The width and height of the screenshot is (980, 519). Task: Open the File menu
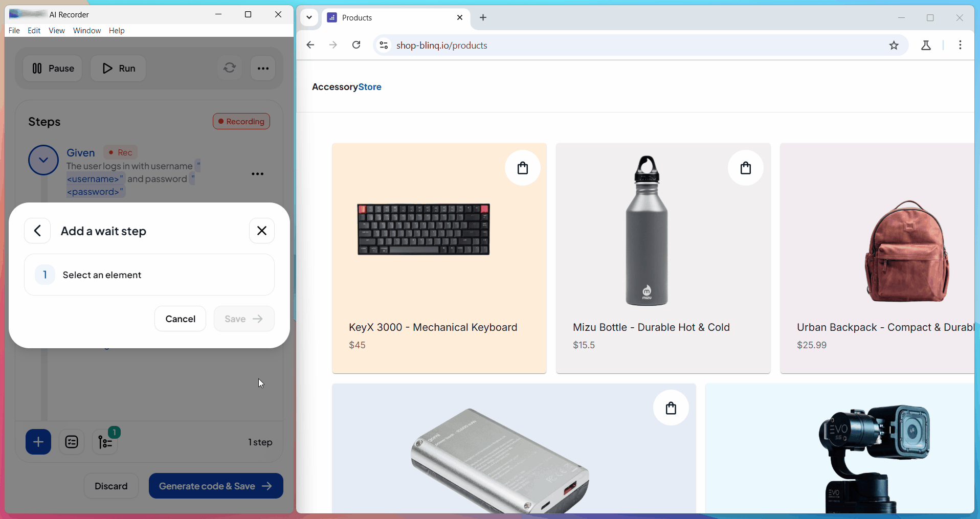[14, 31]
